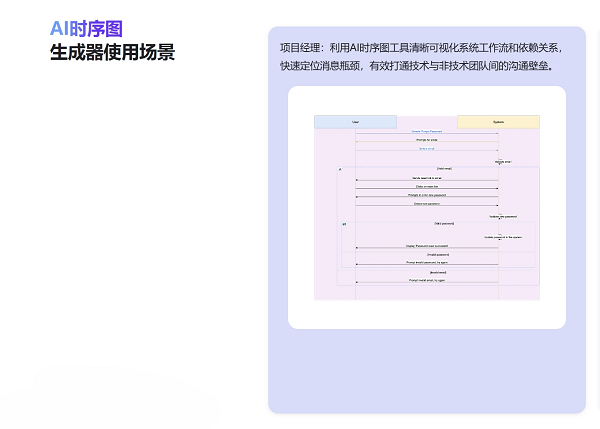Click the 'Password reset successful' display message
This screenshot has width=600, height=429.
point(427,246)
